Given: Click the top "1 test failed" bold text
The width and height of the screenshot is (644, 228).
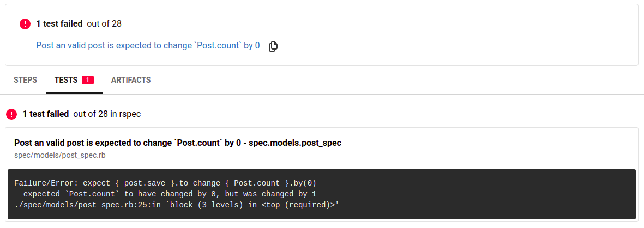Looking at the screenshot, I should point(59,24).
